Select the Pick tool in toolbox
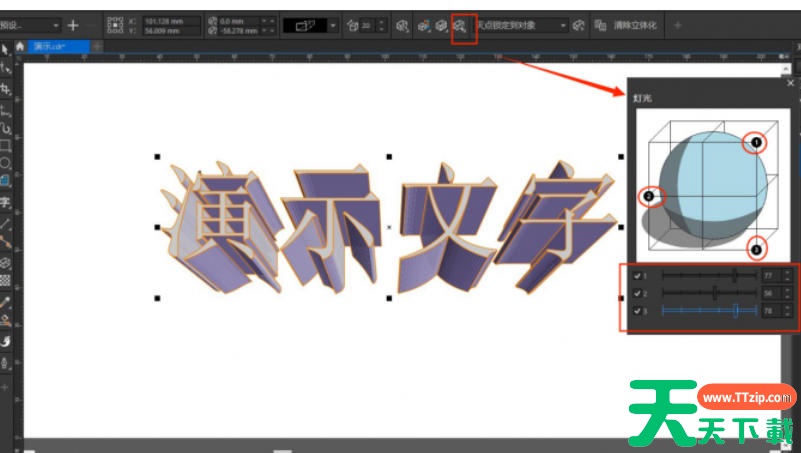The width and height of the screenshot is (801, 453). [x=6, y=48]
